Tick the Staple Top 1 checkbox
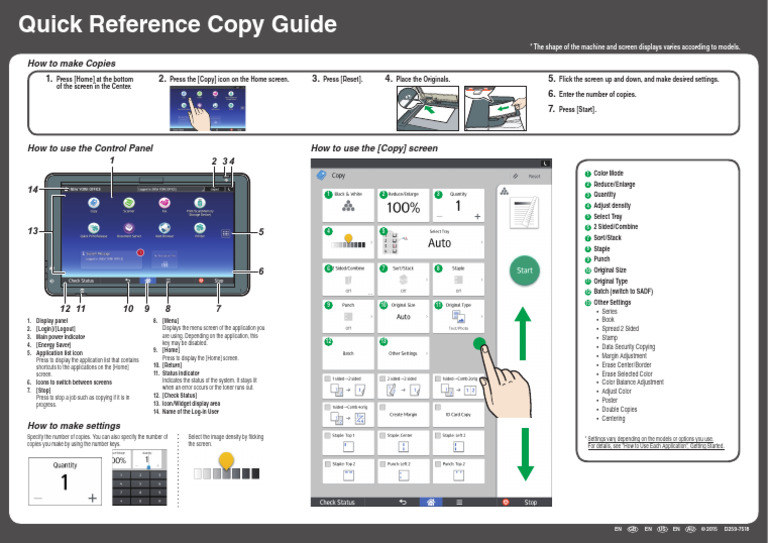Image resolution: width=768 pixels, height=543 pixels. 327,435
